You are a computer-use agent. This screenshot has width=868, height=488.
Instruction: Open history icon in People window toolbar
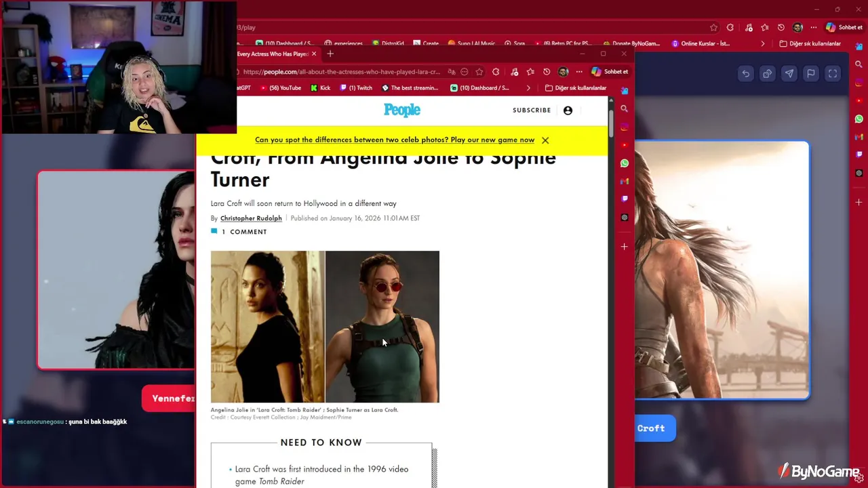point(547,72)
